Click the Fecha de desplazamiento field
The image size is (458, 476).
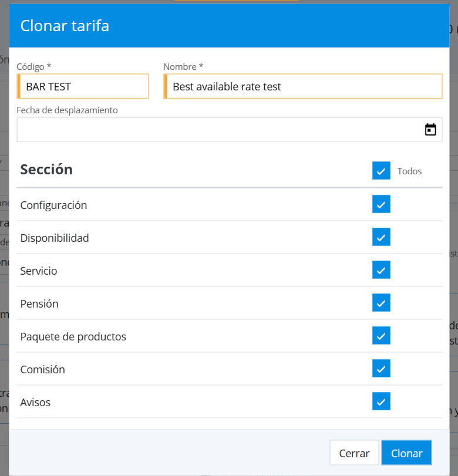click(x=218, y=130)
